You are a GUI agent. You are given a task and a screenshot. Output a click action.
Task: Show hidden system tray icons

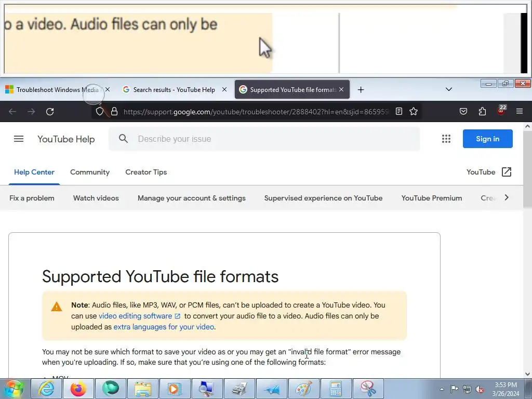(x=442, y=389)
